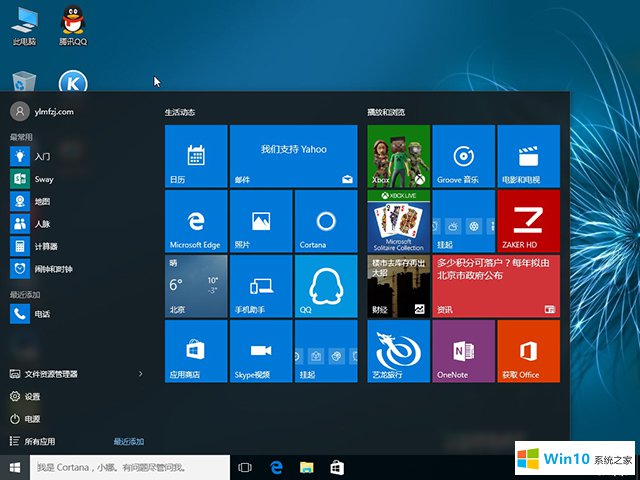The image size is (640, 480).
Task: Launch the Xbox tile
Action: (398, 156)
